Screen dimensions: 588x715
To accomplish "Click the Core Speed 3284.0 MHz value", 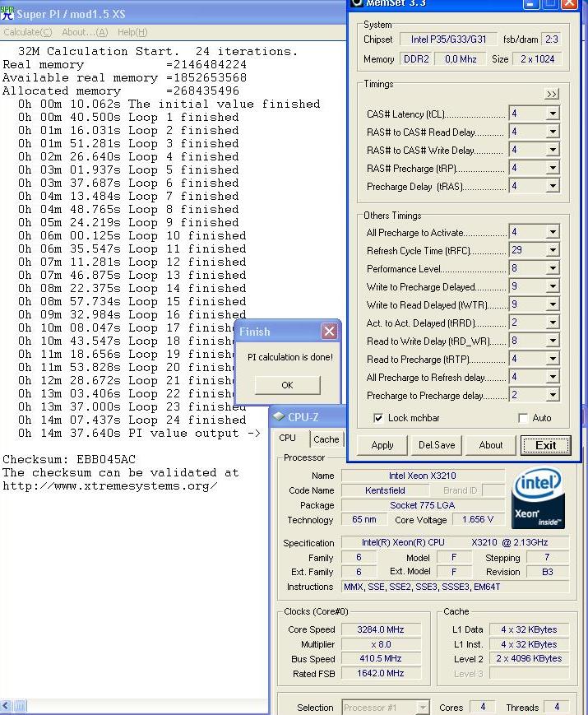I will (381, 629).
